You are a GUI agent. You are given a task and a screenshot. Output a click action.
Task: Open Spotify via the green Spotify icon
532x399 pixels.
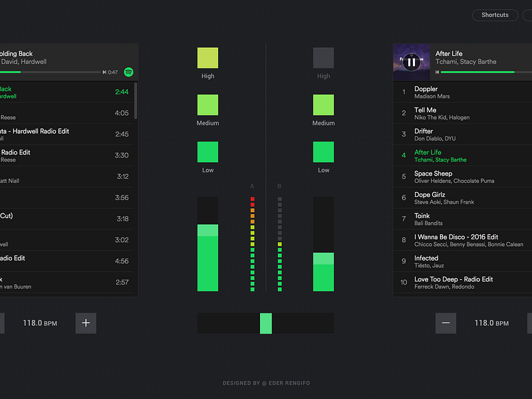pyautogui.click(x=128, y=72)
